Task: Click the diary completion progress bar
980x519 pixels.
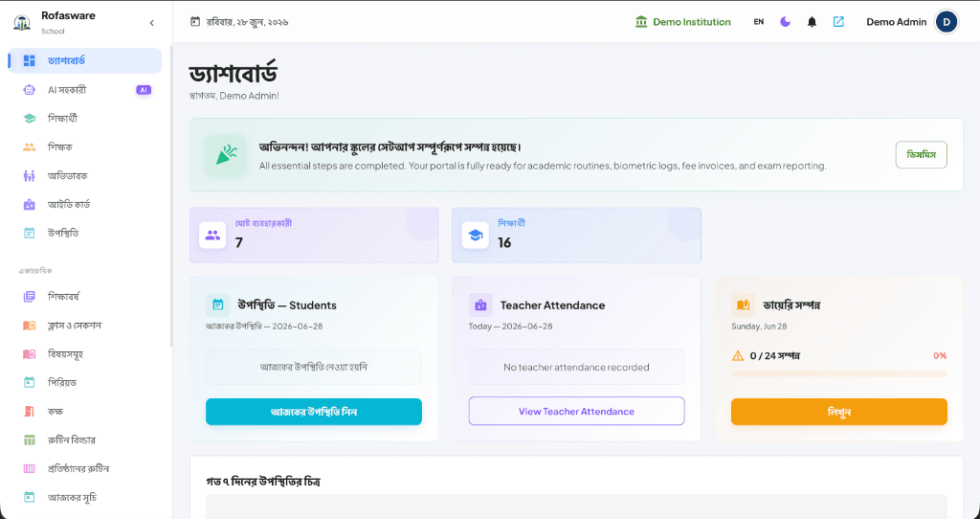Action: (x=838, y=374)
